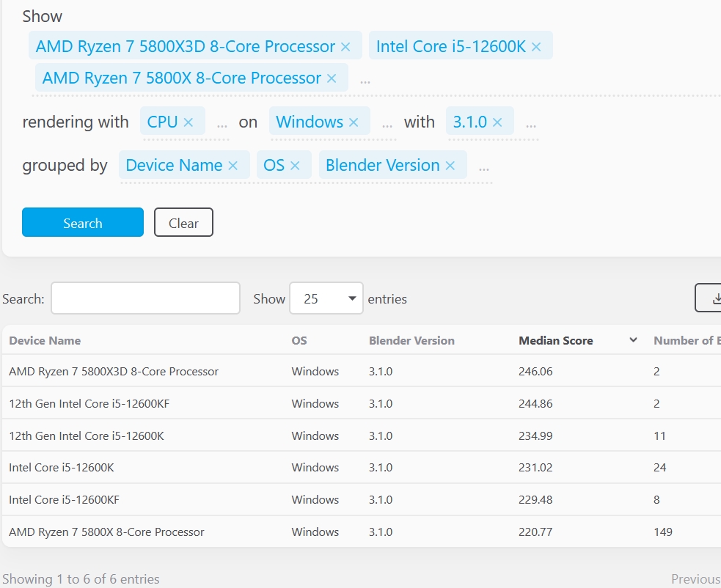Image resolution: width=721 pixels, height=588 pixels.
Task: Select Intel Core i5-12600K table row name
Action: tap(61, 468)
